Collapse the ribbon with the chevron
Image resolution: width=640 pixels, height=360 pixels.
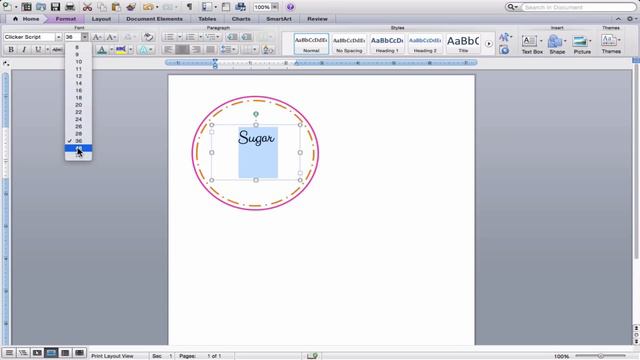pyautogui.click(x=618, y=19)
